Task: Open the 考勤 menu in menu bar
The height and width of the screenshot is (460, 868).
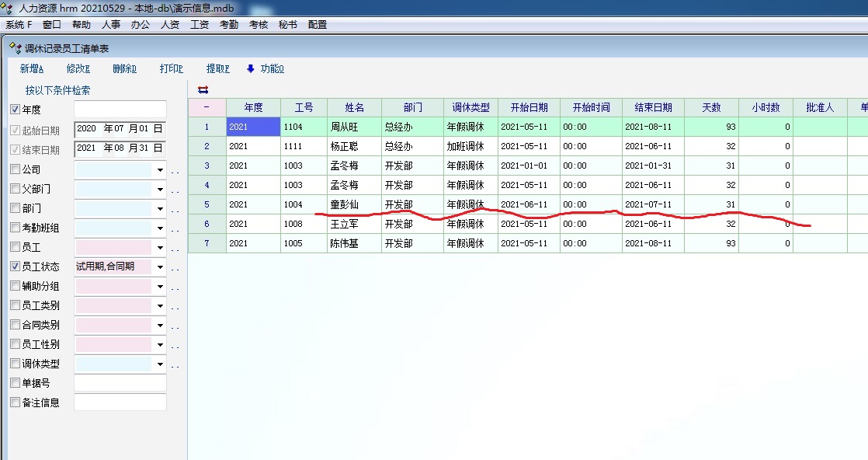Action: (229, 25)
